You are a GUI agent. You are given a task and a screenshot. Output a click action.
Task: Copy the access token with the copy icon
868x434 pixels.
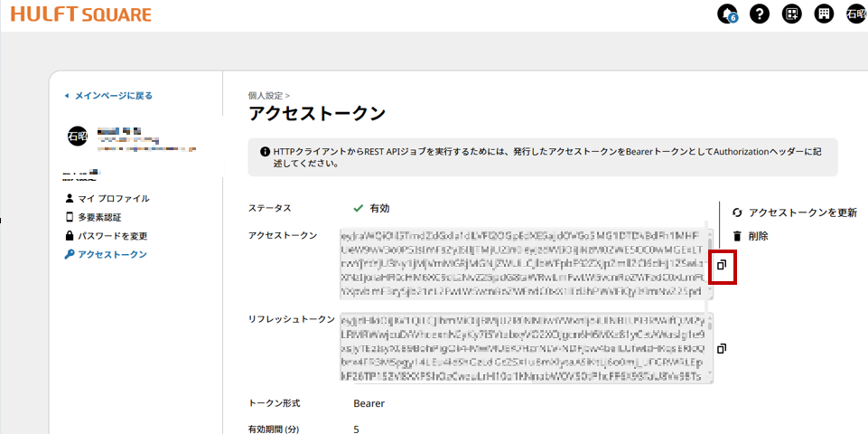(x=722, y=265)
